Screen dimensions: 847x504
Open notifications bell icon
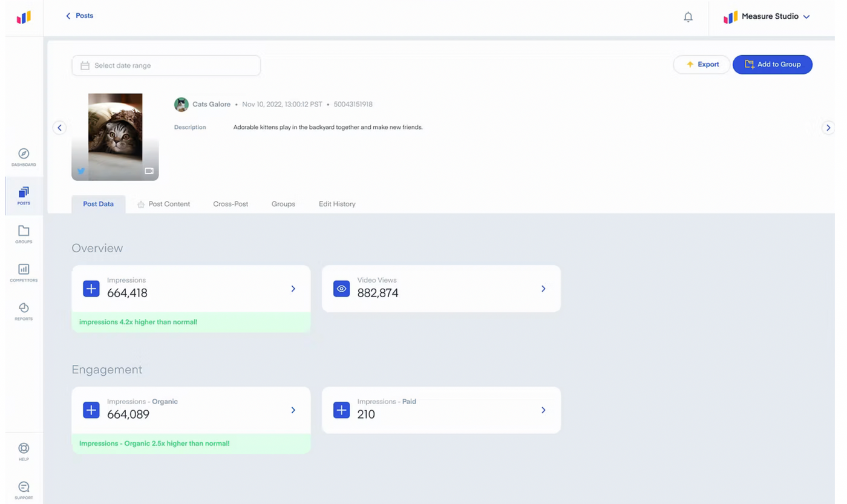[x=688, y=17]
